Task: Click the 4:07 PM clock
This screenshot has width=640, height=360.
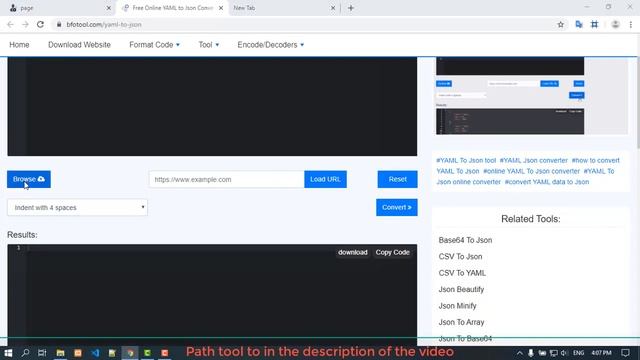Action: 601,353
